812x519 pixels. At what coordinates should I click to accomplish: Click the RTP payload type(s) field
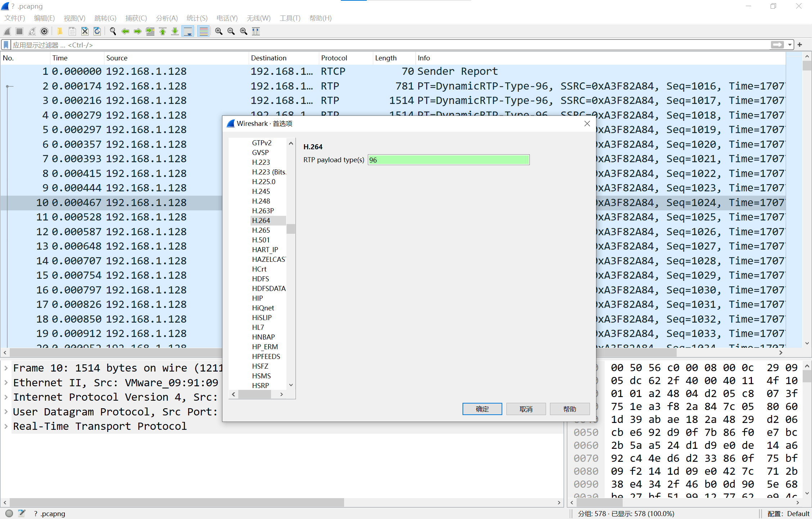coord(448,160)
